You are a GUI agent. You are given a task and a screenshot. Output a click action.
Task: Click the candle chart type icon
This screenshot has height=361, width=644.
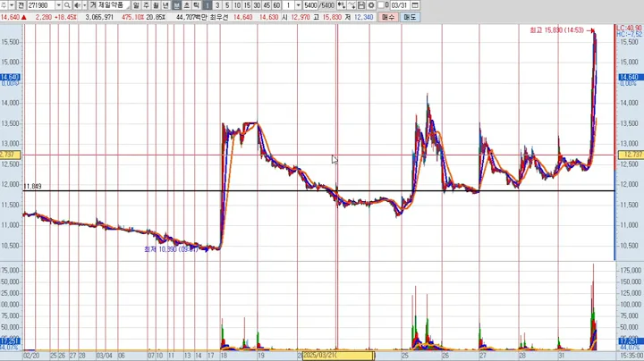(x=342, y=5)
